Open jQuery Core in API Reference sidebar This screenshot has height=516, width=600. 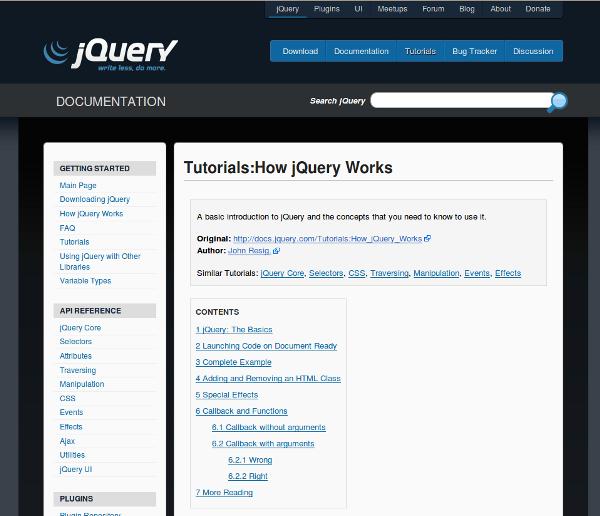click(x=80, y=328)
